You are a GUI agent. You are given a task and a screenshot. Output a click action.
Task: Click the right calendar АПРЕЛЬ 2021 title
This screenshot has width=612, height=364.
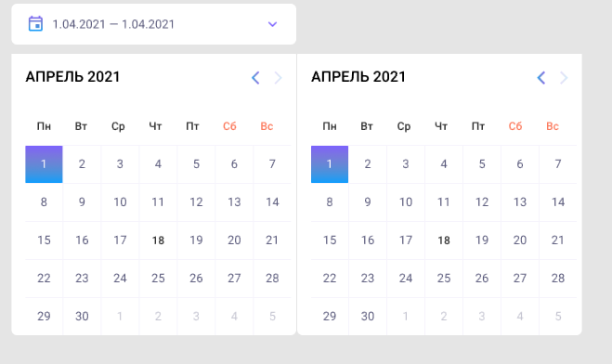pyautogui.click(x=358, y=77)
